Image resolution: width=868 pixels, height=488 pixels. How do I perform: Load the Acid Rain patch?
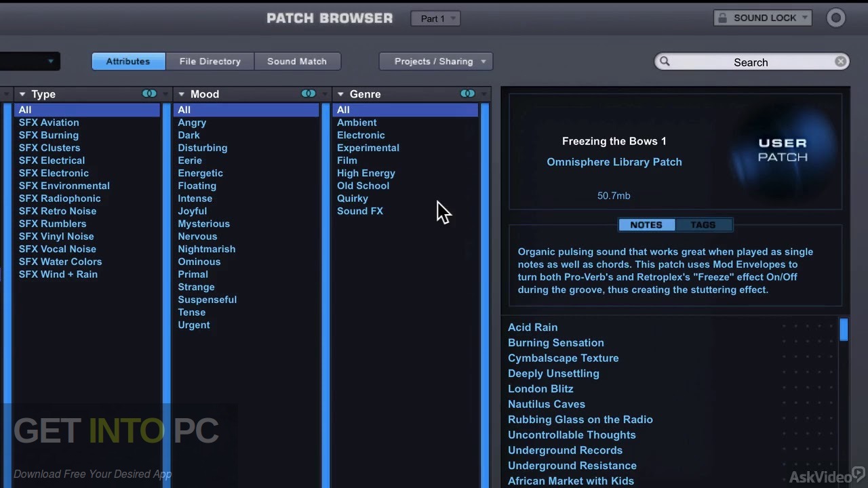(533, 327)
